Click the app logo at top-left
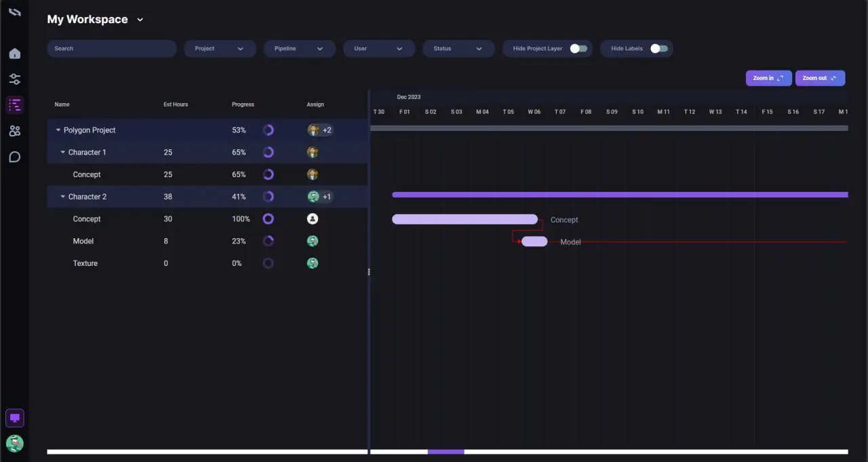Viewport: 868px width, 462px height. (14, 13)
